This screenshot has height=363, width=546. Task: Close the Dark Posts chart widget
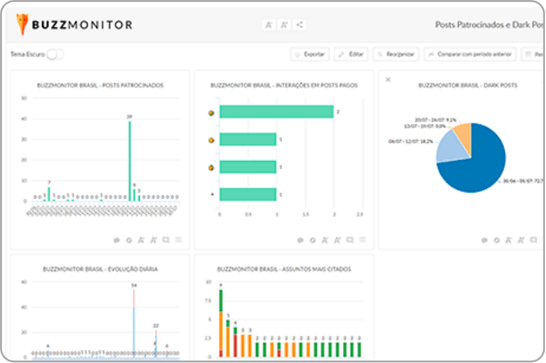click(x=388, y=80)
